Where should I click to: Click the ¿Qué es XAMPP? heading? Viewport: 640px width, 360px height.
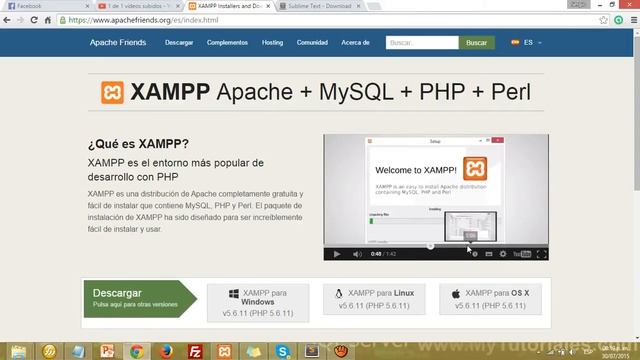[138, 144]
